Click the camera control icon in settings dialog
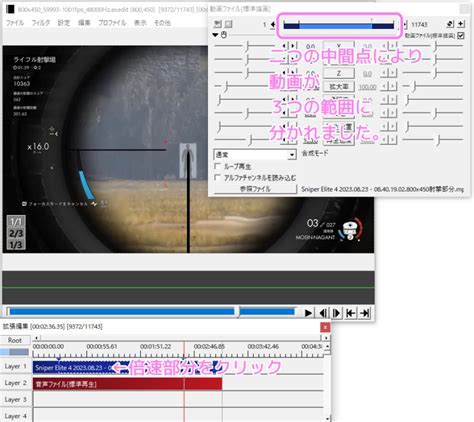Image resolution: width=474 pixels, height=422 pixels. [x=217, y=24]
